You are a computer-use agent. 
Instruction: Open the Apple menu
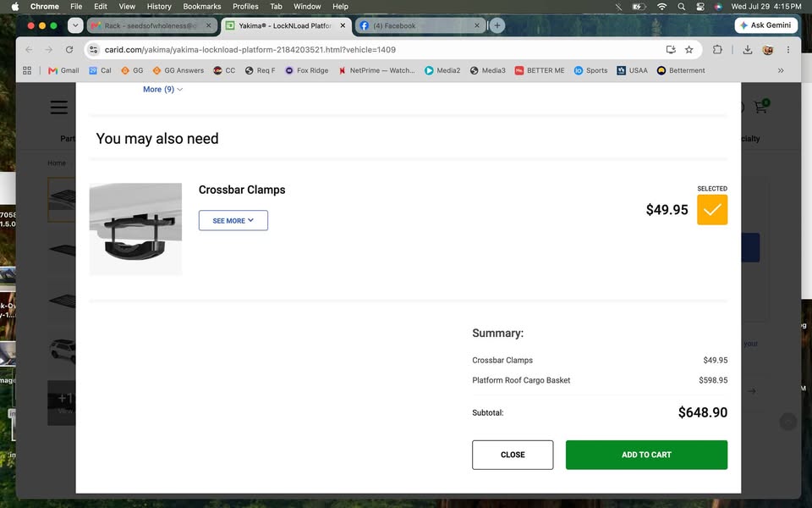pyautogui.click(x=15, y=6)
